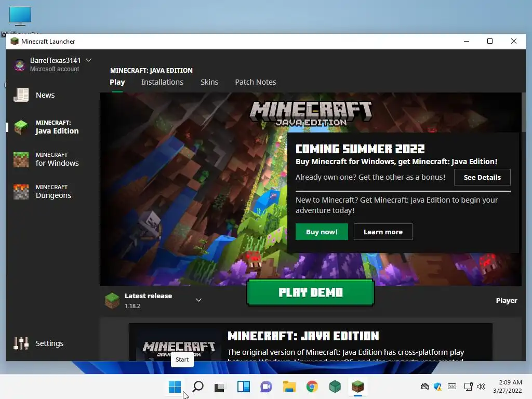Click the MINECRAFT: JAVA EDITION page heading

coord(151,70)
